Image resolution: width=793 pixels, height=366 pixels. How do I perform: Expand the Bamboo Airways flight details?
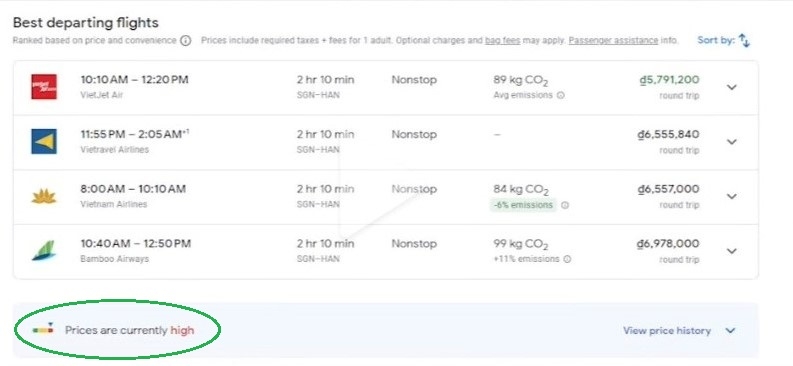[731, 251]
